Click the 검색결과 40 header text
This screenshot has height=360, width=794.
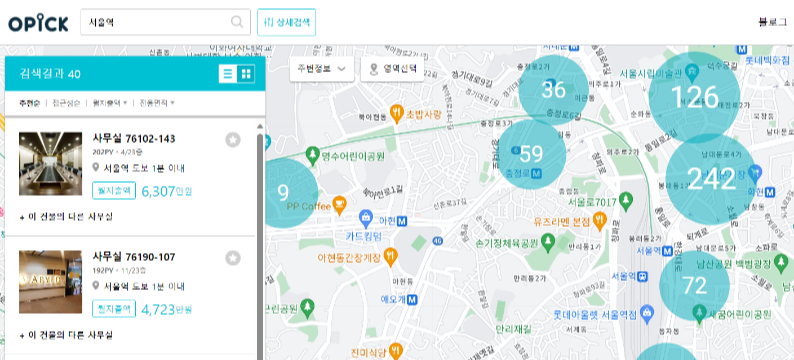point(50,74)
